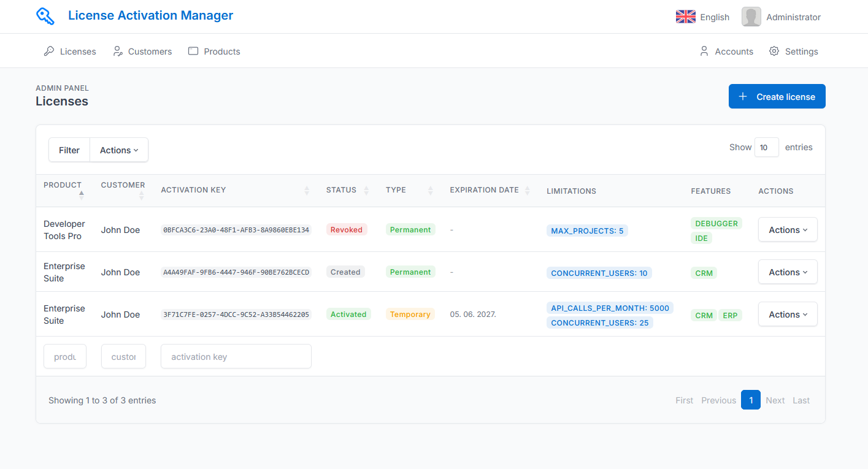Click the Filter button
The height and width of the screenshot is (469, 868).
click(x=69, y=150)
